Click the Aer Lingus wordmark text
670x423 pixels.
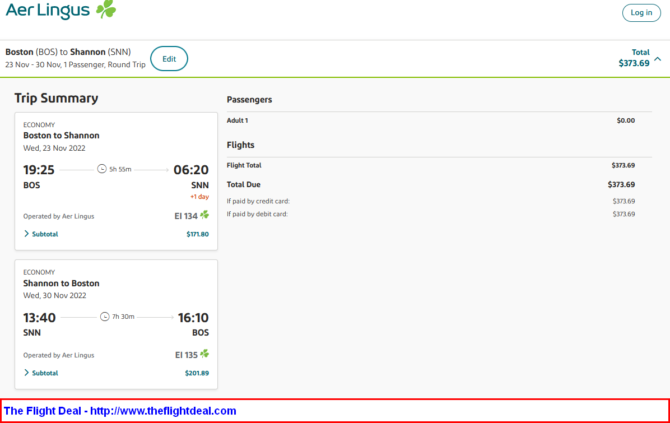click(x=47, y=10)
